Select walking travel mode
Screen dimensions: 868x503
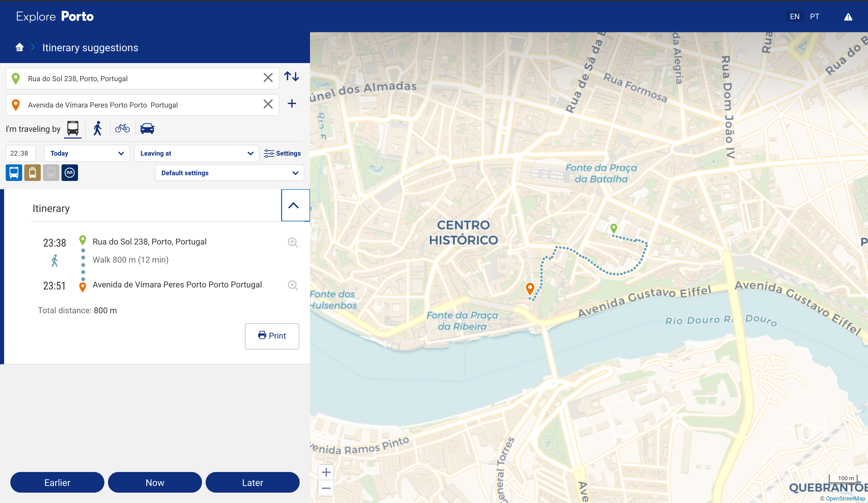pos(98,128)
